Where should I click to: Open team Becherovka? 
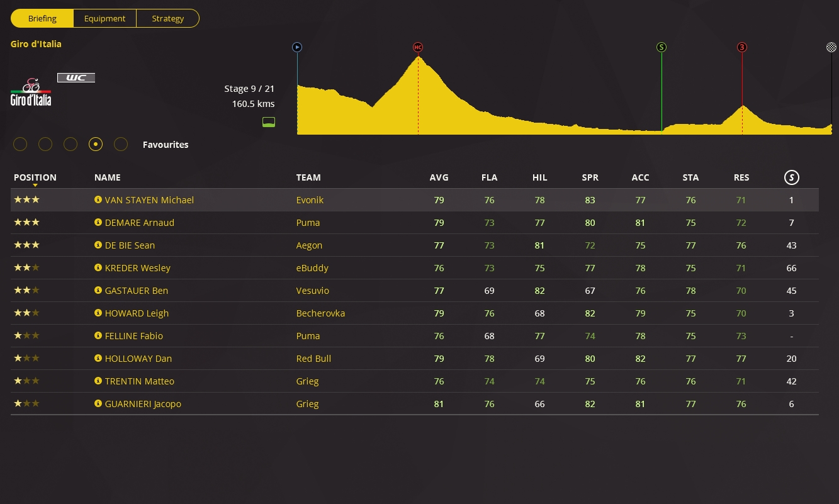(x=320, y=313)
